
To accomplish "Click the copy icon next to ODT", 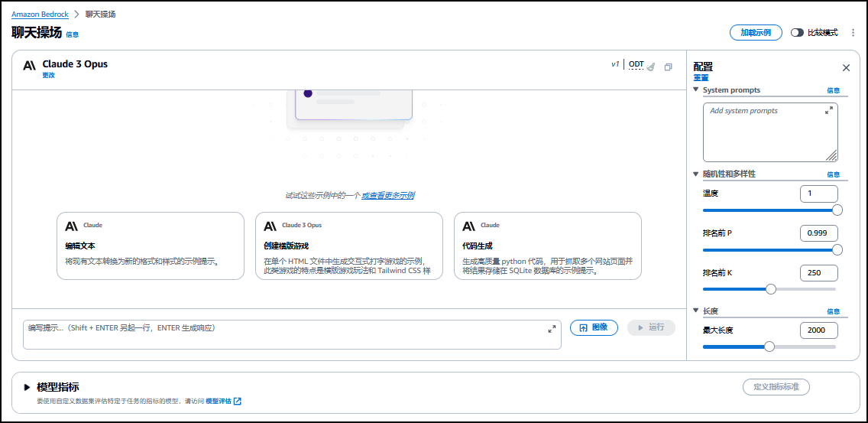I will pos(668,67).
